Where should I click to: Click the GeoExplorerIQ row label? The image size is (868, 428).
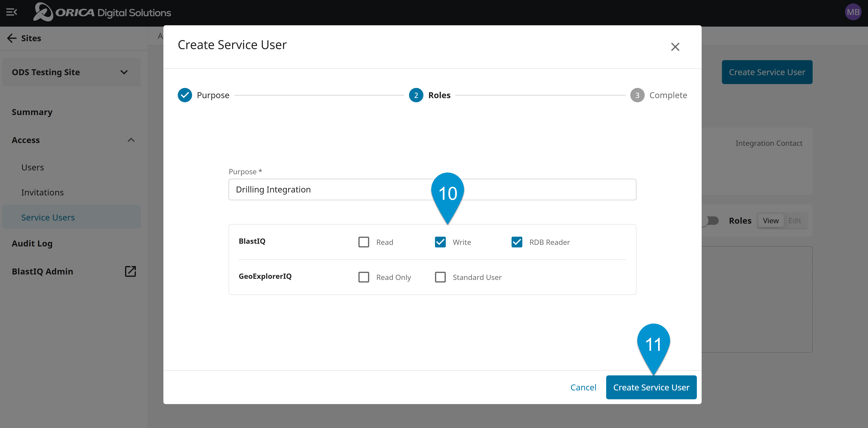(265, 276)
